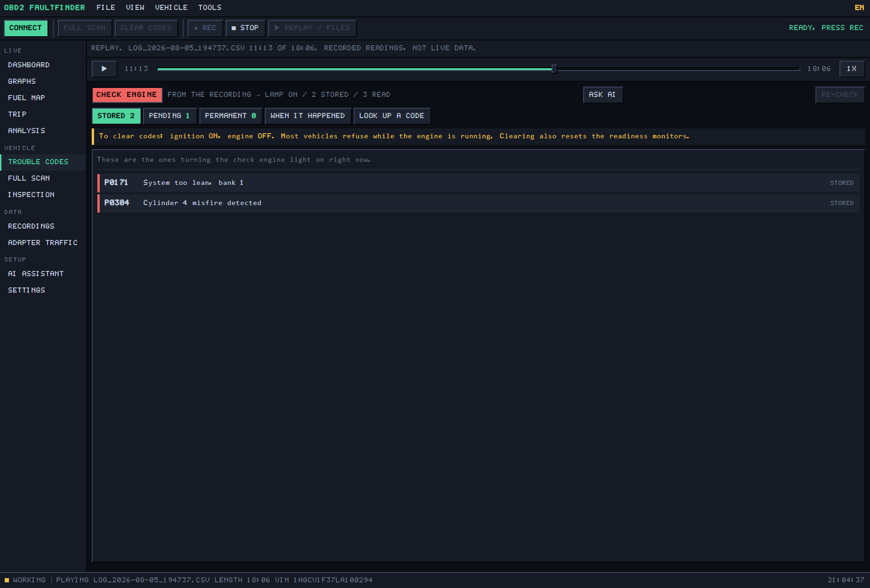This screenshot has height=588, width=870.
Task: Open the Tools menu
Action: point(210,8)
